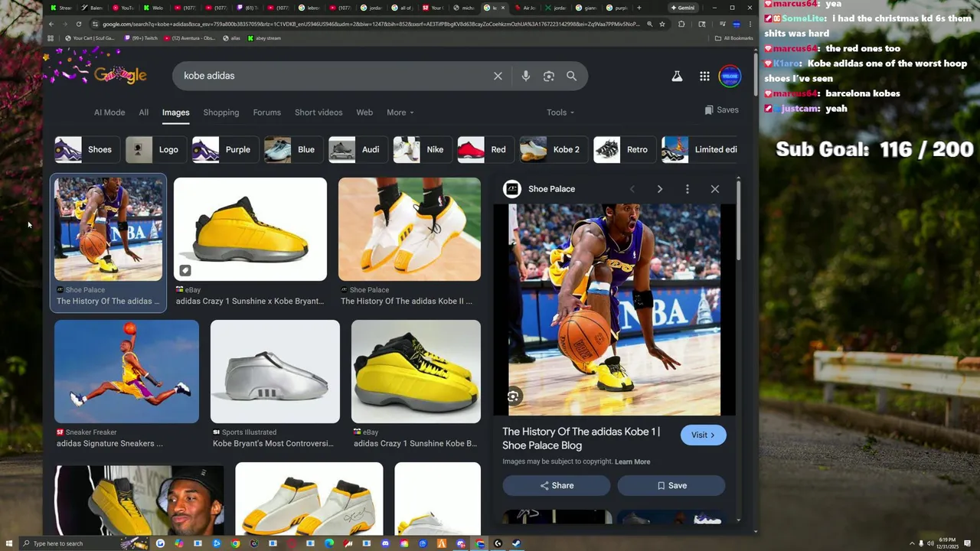The width and height of the screenshot is (980, 551).
Task: Open Saves collection
Action: point(721,110)
